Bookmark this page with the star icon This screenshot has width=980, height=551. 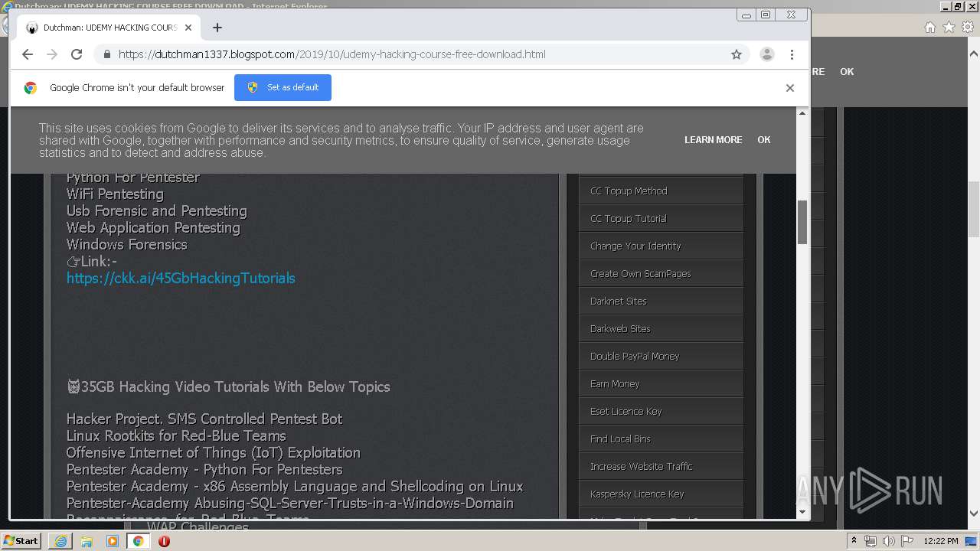coord(737,54)
